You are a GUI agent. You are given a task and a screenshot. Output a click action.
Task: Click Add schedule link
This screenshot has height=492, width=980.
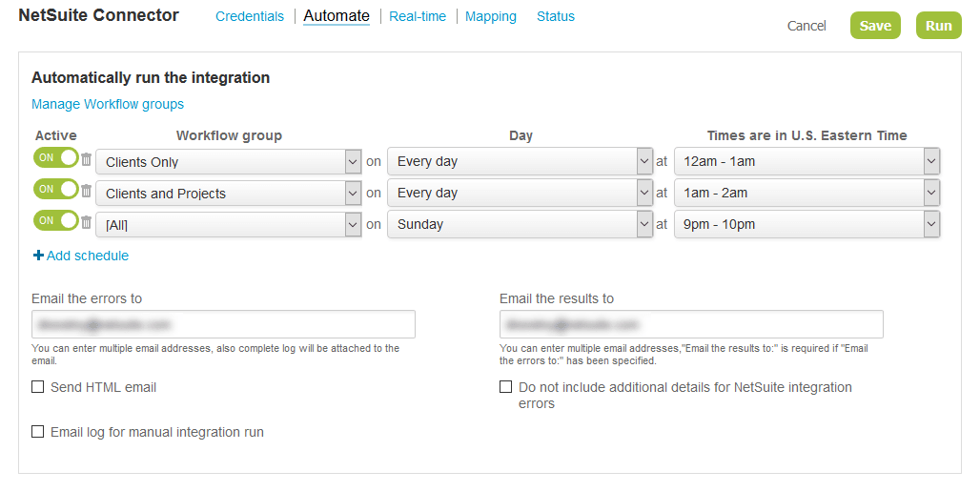pyautogui.click(x=81, y=256)
